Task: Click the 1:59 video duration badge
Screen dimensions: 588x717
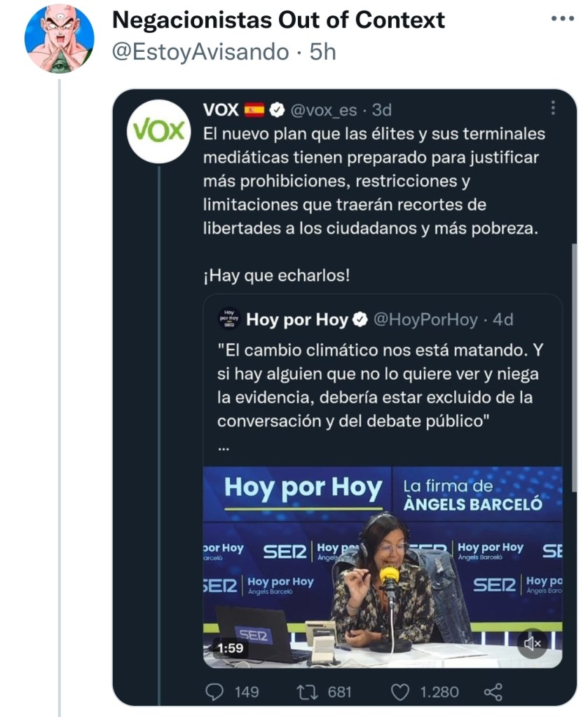Action: click(230, 648)
